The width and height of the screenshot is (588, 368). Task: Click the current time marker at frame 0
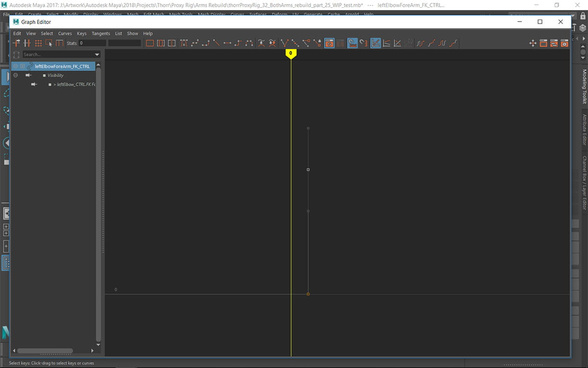(x=291, y=53)
